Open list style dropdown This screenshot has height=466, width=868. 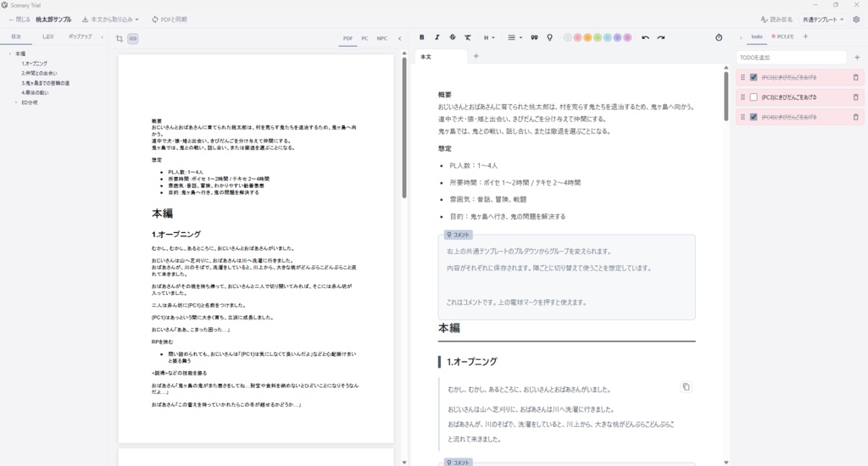tap(515, 37)
